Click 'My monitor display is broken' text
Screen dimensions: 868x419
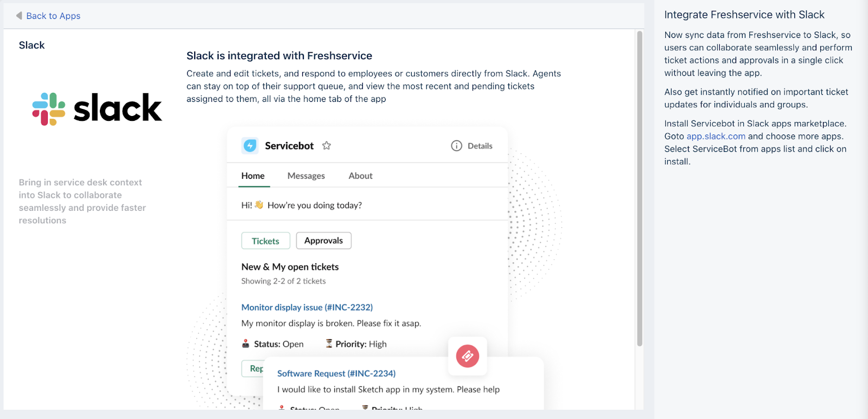pyautogui.click(x=331, y=324)
